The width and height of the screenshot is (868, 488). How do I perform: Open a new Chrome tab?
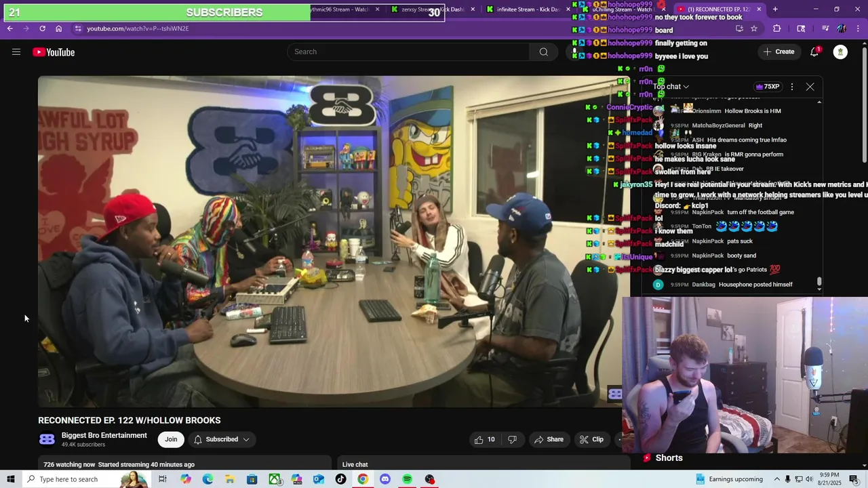775,9
